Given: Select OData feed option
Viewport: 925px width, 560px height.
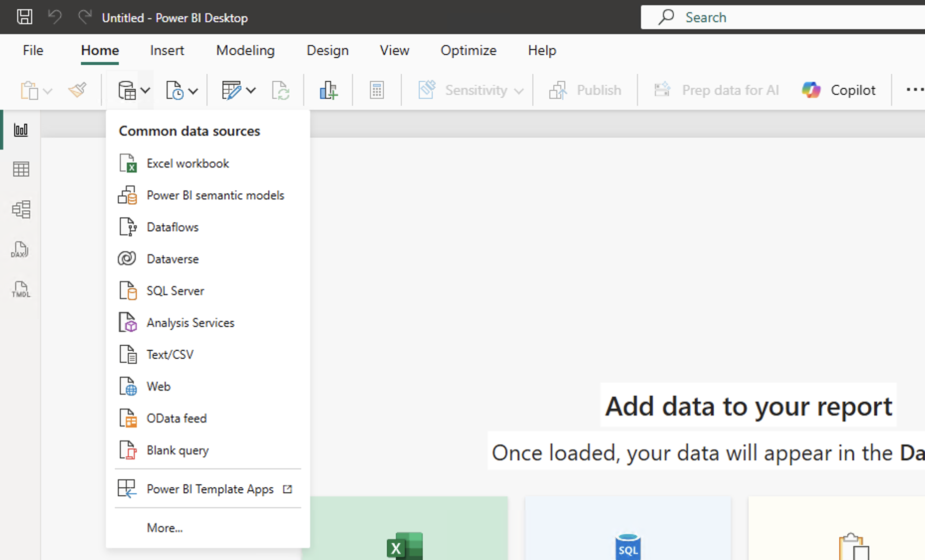Looking at the screenshot, I should coord(208,419).
